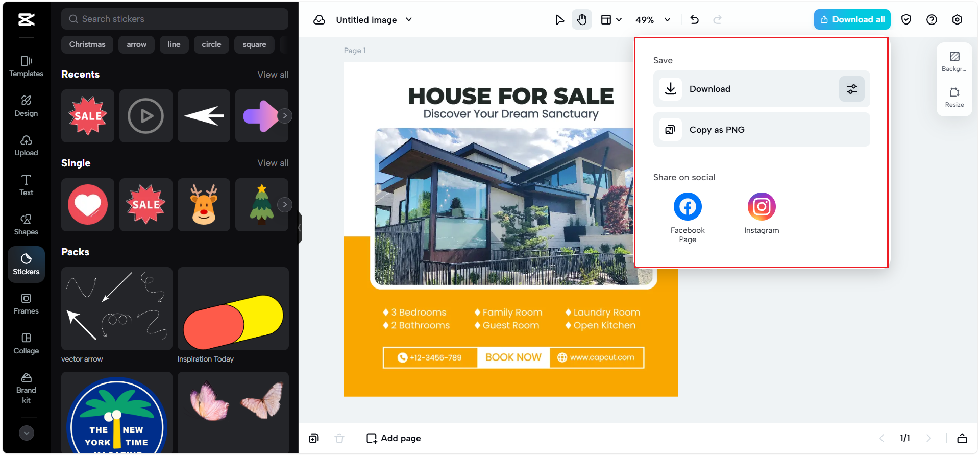Open download settings sliders icon
980x456 pixels.
point(851,89)
